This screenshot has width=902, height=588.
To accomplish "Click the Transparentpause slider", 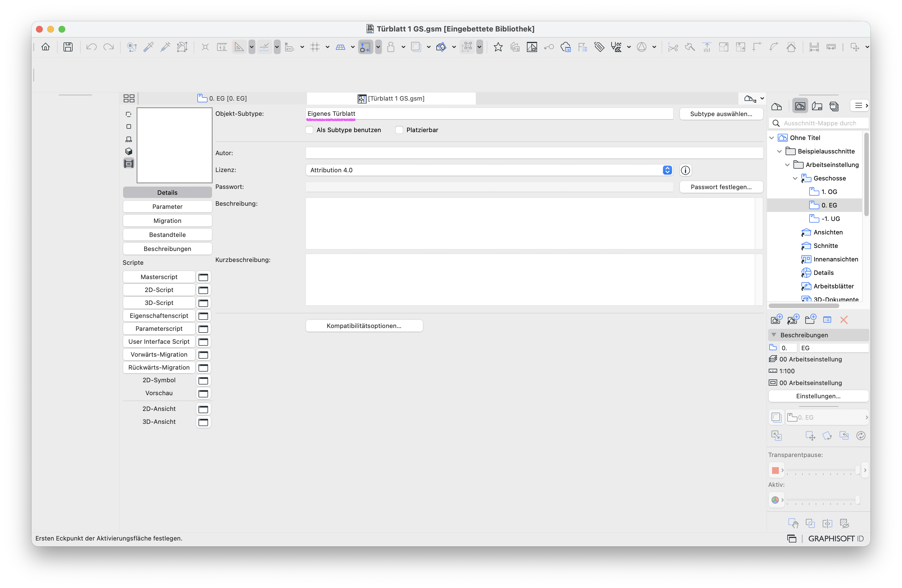I will [x=823, y=470].
